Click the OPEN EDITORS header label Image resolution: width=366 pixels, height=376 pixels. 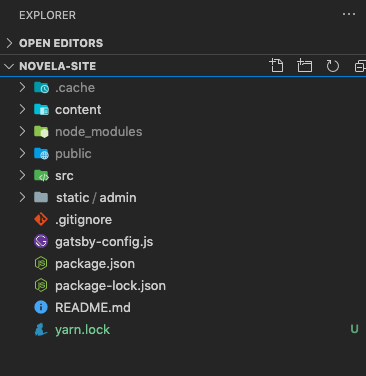(61, 43)
